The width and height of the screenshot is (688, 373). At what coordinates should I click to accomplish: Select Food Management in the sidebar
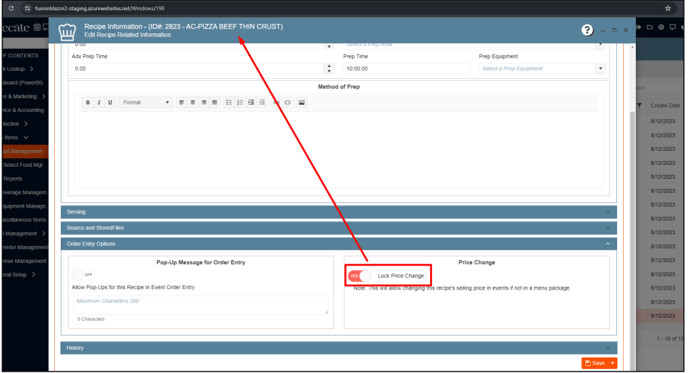(25, 151)
